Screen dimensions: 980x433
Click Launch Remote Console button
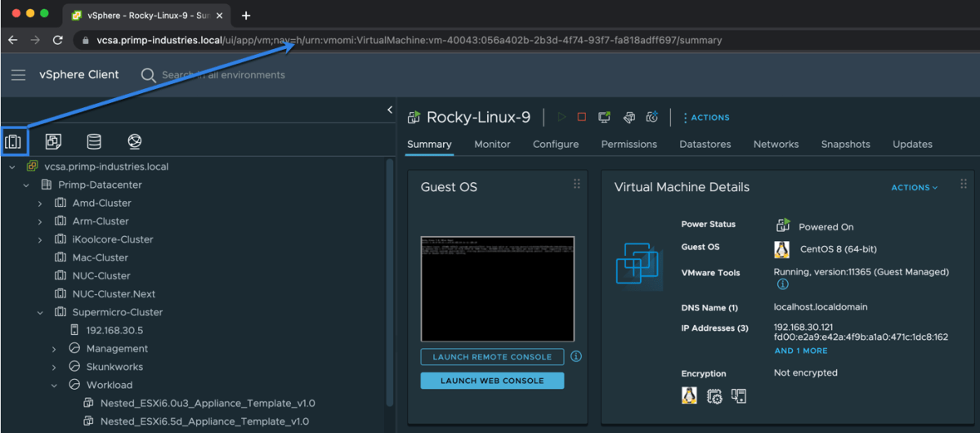pos(493,357)
